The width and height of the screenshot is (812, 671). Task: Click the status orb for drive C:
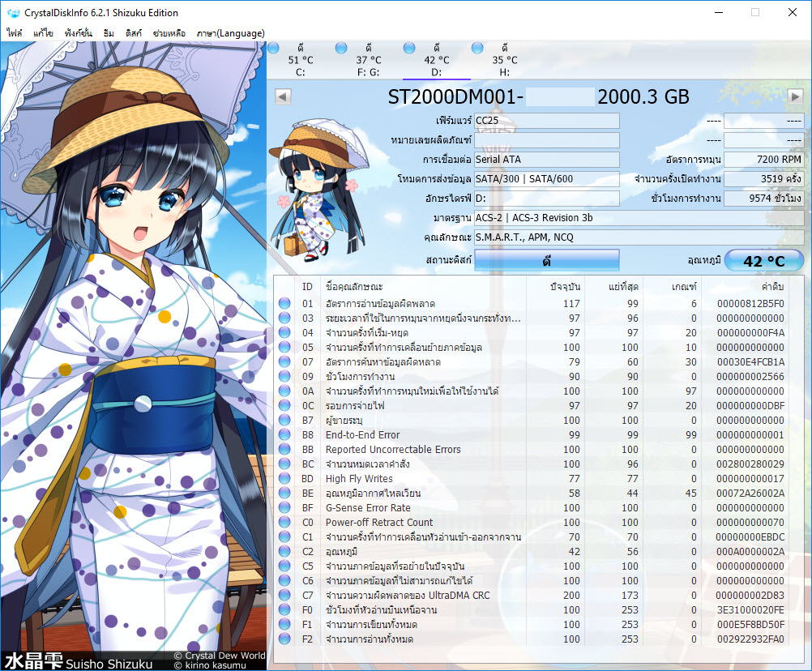(273, 49)
